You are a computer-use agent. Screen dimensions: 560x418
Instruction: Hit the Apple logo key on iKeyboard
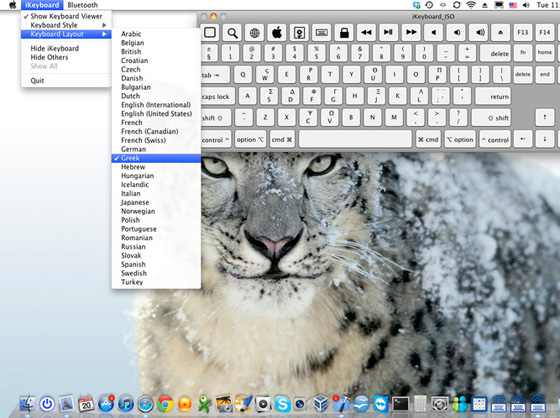[277, 33]
